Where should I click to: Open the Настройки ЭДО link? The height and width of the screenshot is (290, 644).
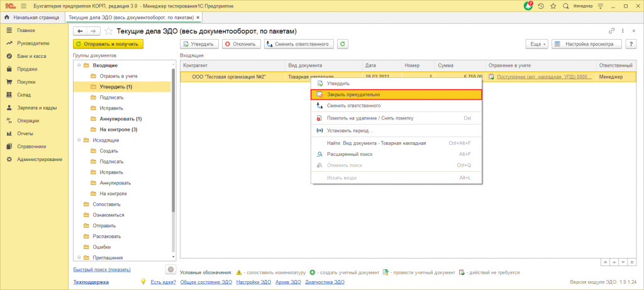point(253,282)
